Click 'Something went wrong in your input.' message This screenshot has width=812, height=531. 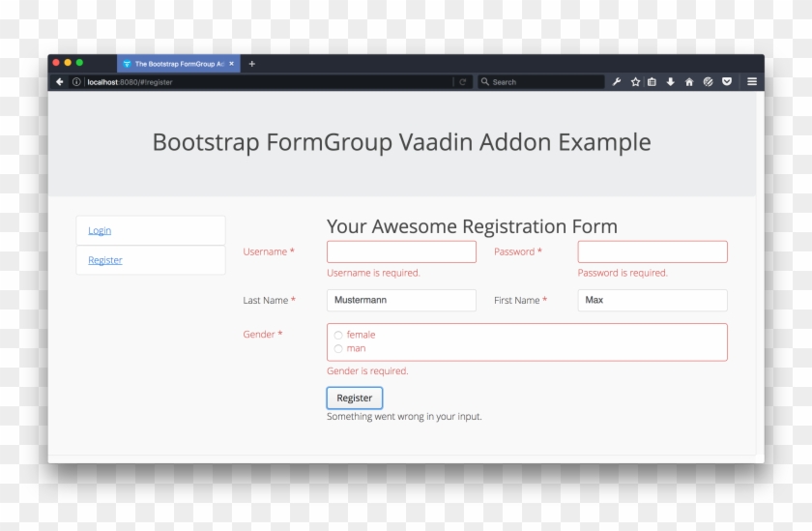[404, 417]
